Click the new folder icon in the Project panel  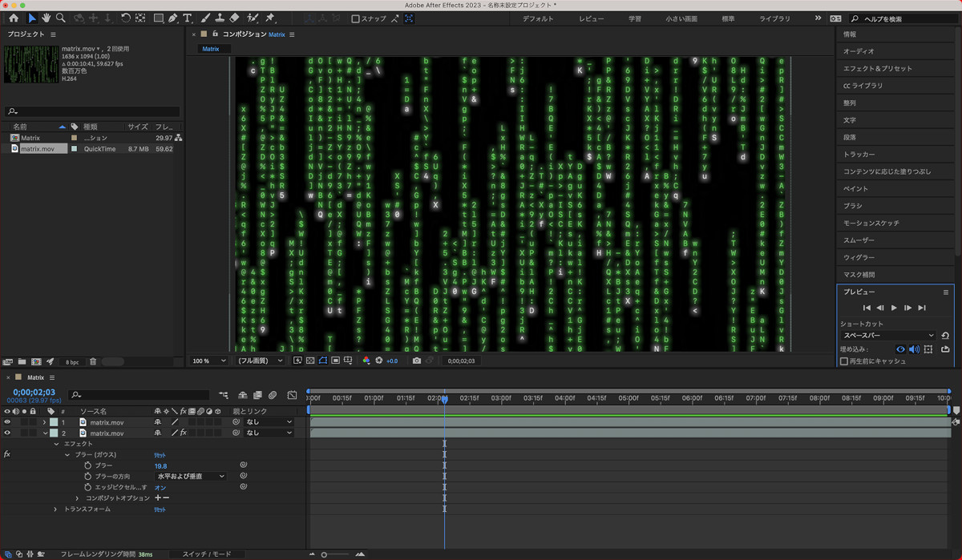pyautogui.click(x=22, y=362)
